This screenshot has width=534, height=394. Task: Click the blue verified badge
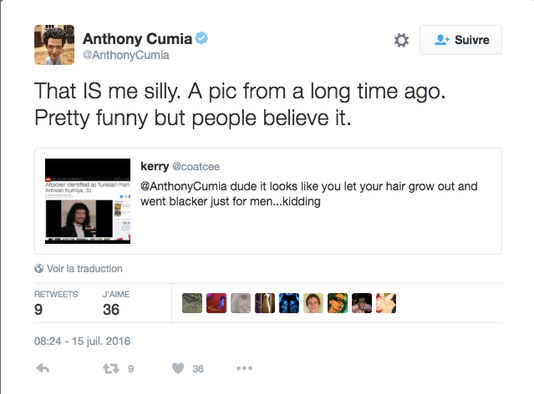[x=202, y=38]
